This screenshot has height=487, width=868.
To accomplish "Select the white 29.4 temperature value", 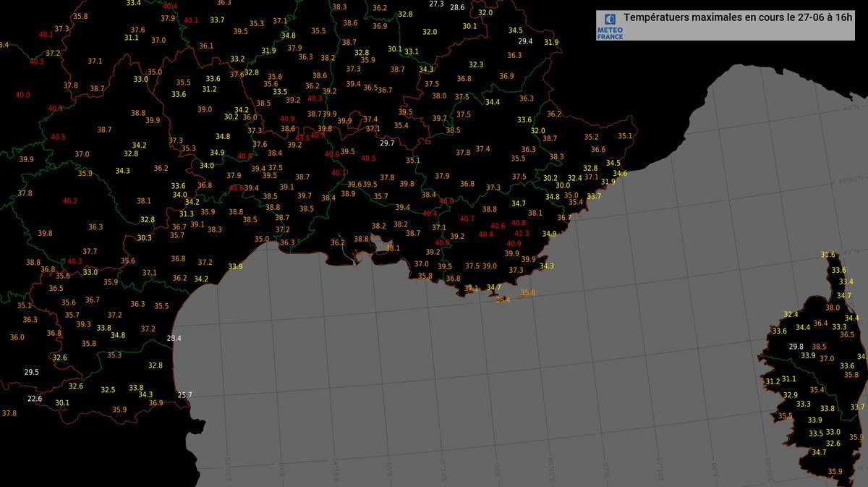I will (x=525, y=41).
